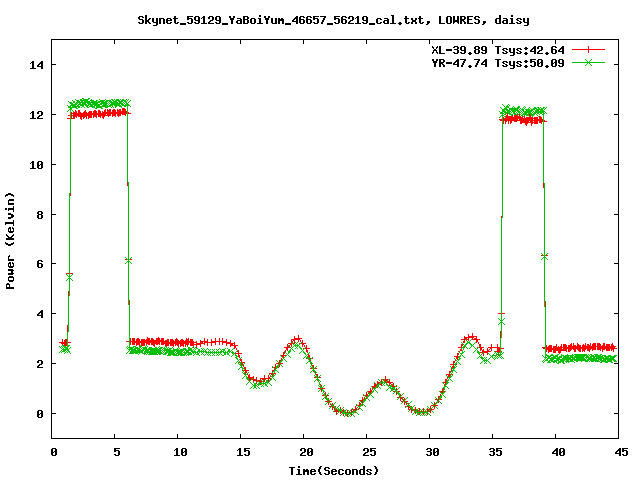The width and height of the screenshot is (640, 480).
Task: Select the YR-47.74 Tsys:50.09 legend entry
Action: (x=498, y=63)
